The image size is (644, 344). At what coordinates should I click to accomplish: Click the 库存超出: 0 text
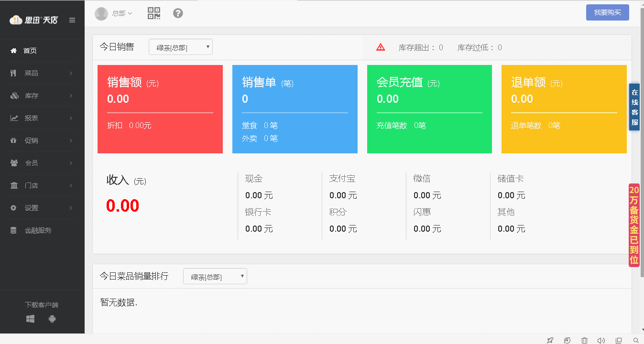(x=421, y=47)
